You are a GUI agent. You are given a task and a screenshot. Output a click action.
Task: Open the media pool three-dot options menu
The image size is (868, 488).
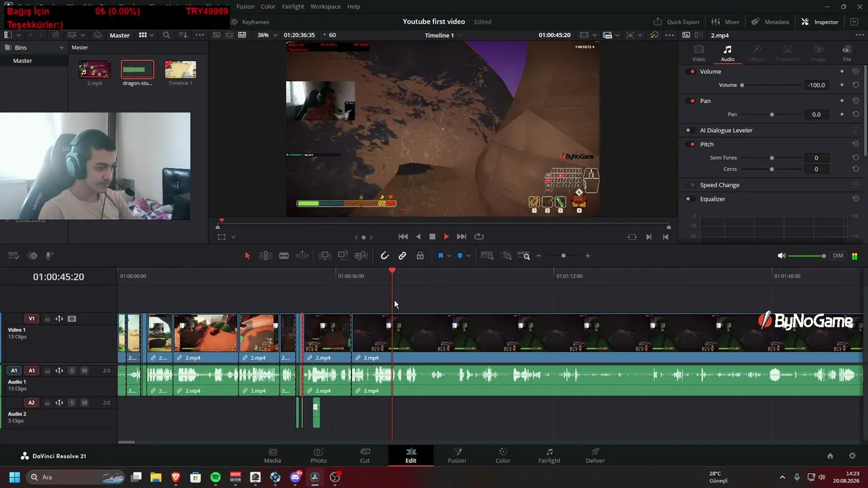[199, 35]
